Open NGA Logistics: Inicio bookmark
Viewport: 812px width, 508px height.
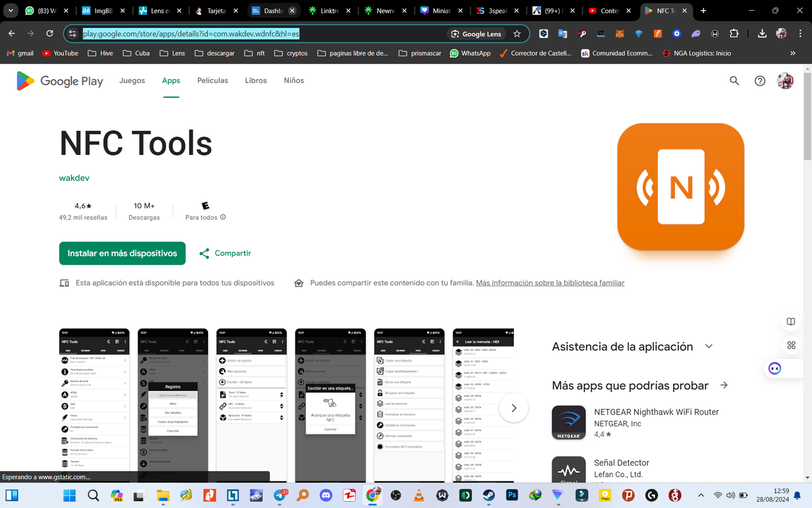click(697, 53)
